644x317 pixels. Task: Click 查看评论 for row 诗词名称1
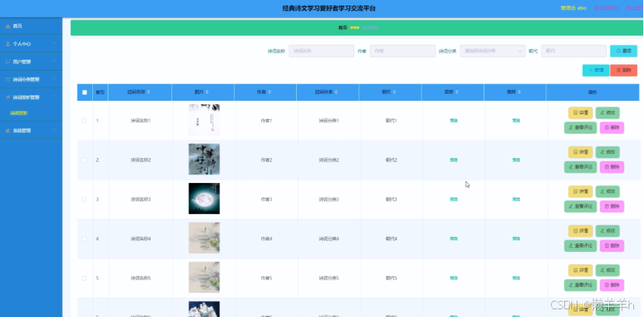[580, 128]
